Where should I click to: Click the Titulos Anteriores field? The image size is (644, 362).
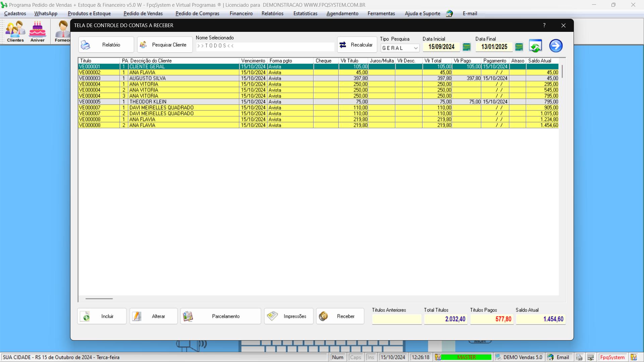[397, 319]
